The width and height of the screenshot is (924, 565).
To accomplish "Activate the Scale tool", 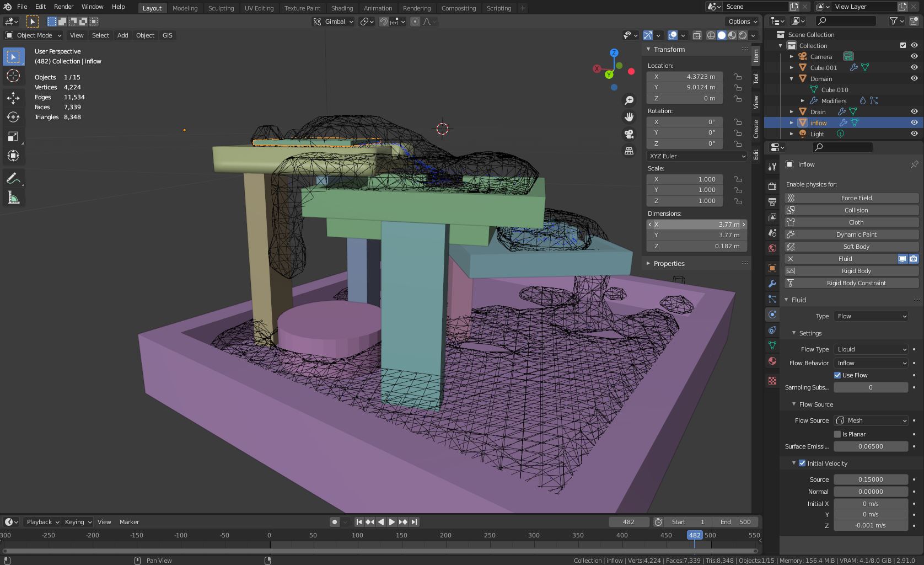I will coord(13,136).
